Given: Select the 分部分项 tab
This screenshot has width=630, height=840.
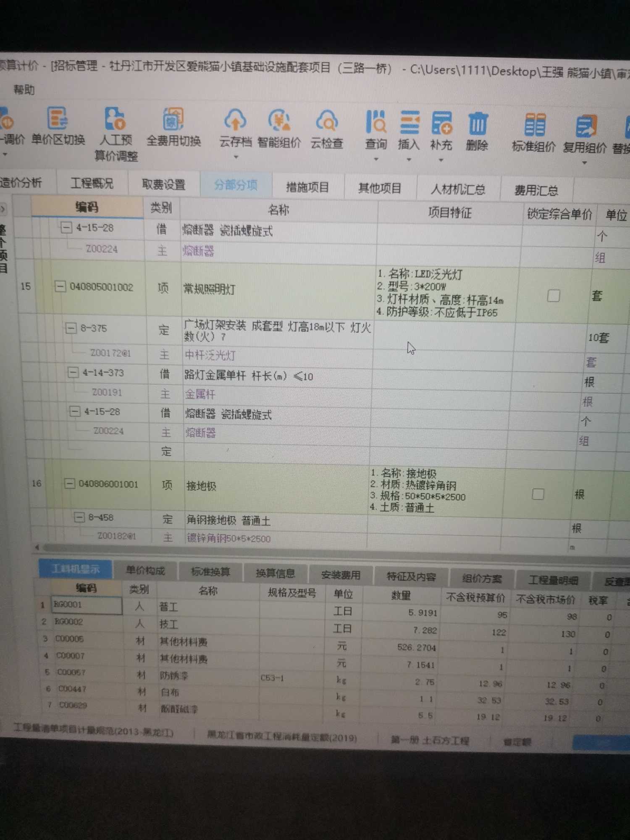Looking at the screenshot, I should pos(236,185).
